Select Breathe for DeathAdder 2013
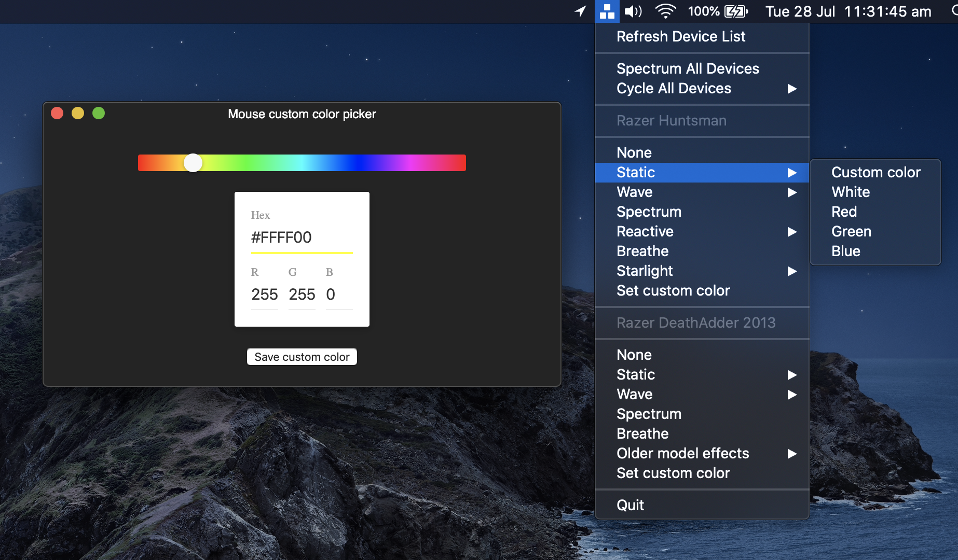Screen dimensions: 958x560 tap(702, 433)
